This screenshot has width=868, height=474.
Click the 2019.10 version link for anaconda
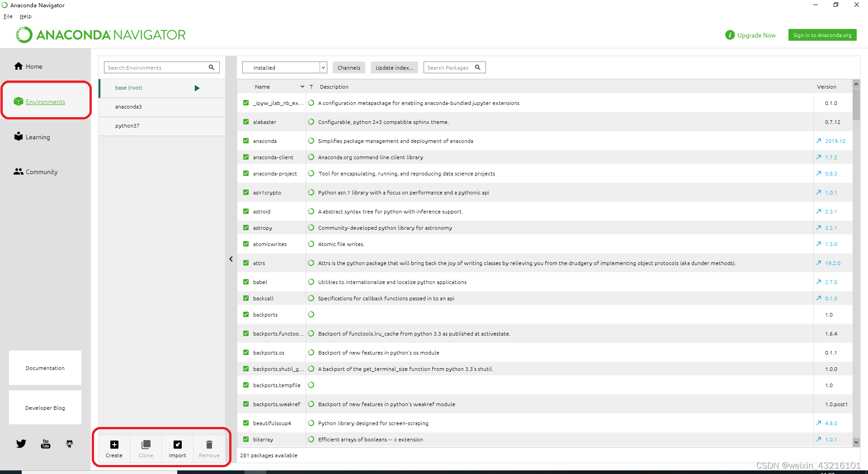835,141
